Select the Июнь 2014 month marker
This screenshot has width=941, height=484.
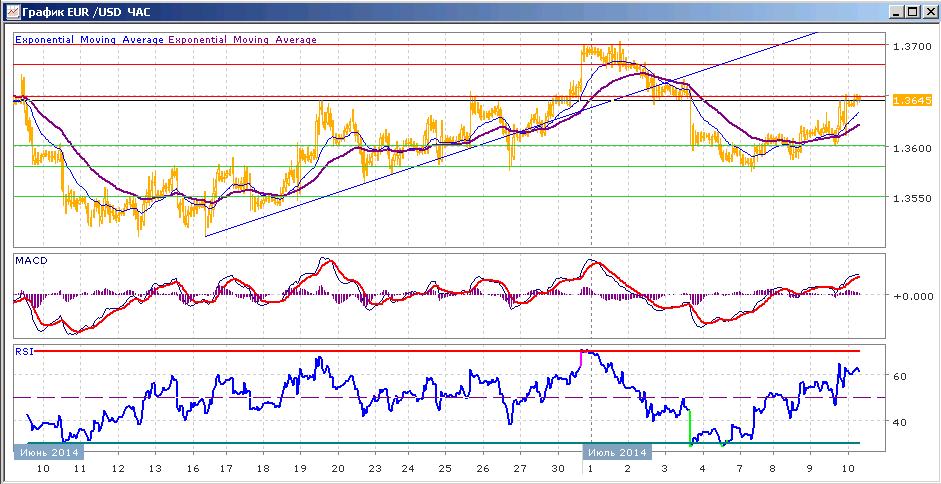point(48,452)
